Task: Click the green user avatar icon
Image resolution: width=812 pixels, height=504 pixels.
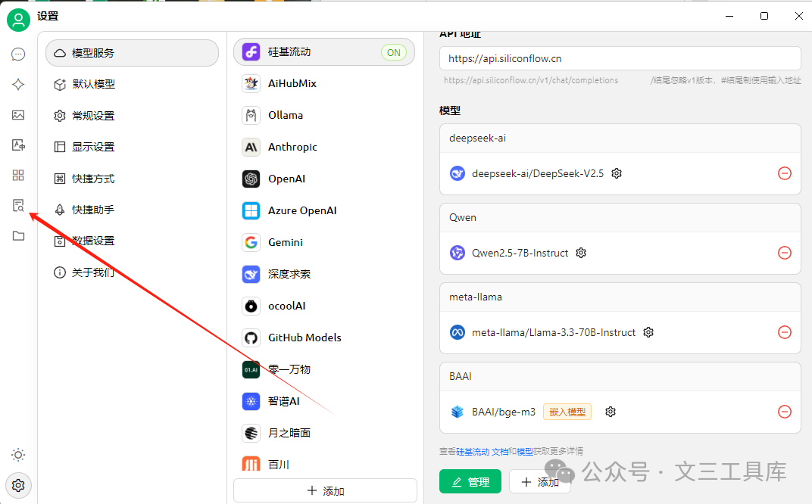Action: (18, 20)
